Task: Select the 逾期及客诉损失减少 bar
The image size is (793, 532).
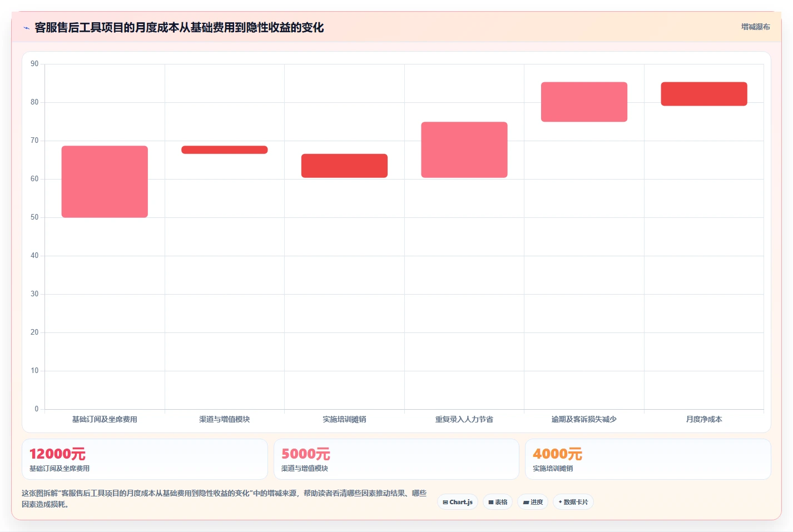Action: (584, 102)
